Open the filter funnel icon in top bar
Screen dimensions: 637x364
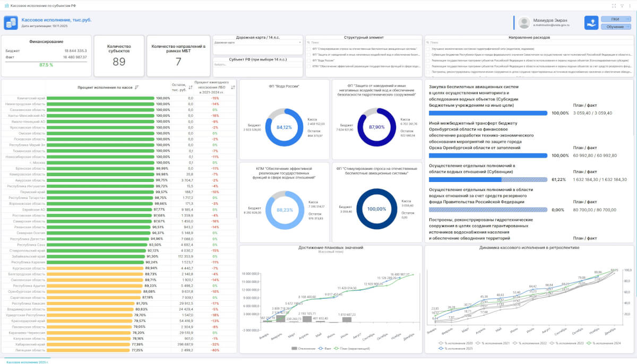[622, 5]
